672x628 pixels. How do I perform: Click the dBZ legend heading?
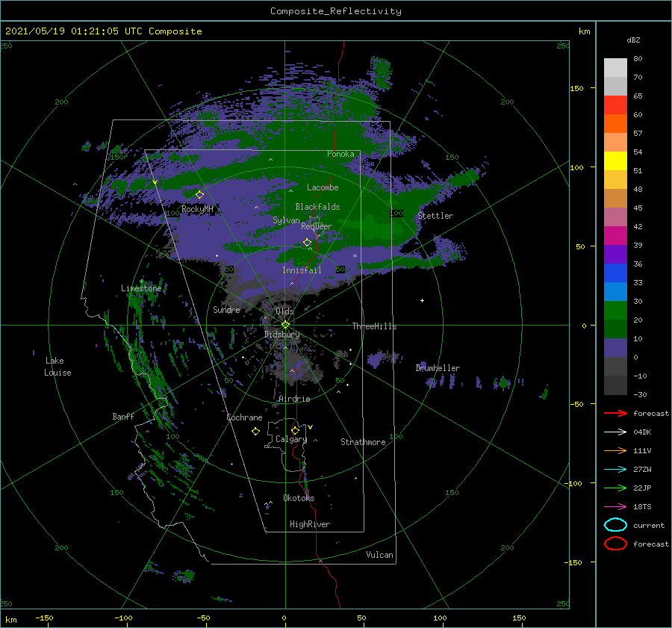coord(633,40)
